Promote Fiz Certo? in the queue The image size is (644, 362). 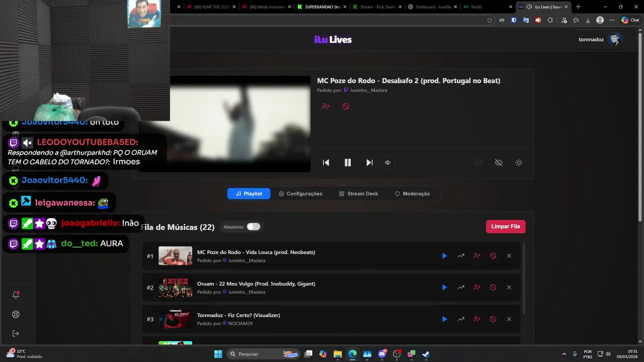coord(461,319)
